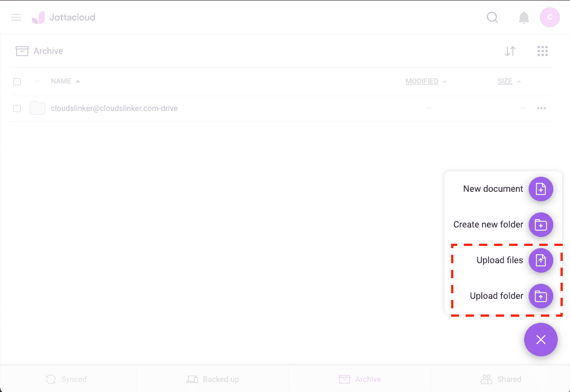Sort the list by Modified column

coord(421,81)
